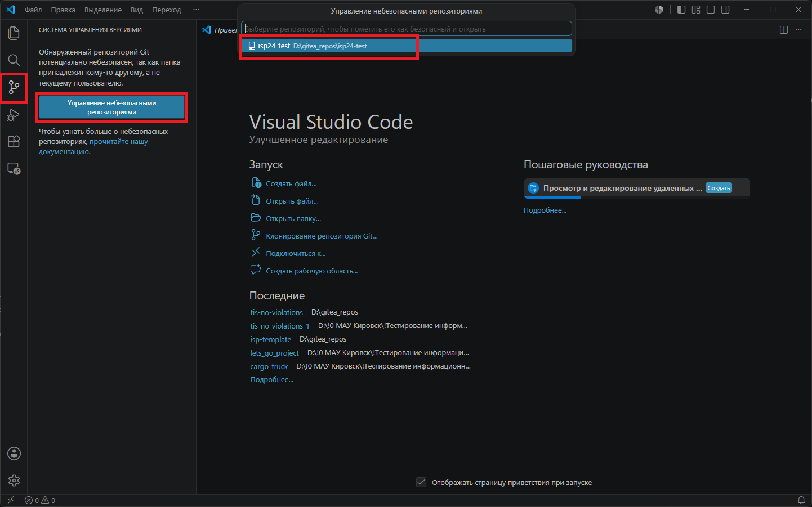The height and width of the screenshot is (507, 812).
Task: Toggle show welcome page on startup checkbox
Action: click(x=421, y=482)
